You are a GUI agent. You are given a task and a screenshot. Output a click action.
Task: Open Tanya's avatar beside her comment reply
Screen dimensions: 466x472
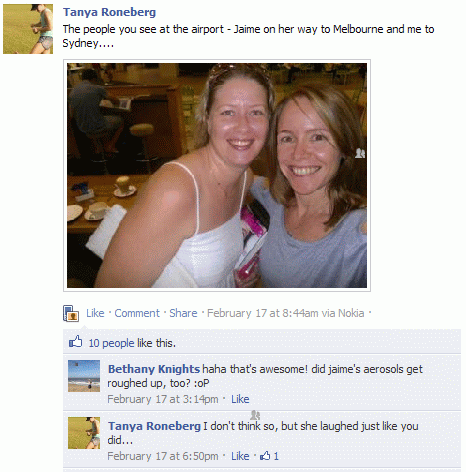pyautogui.click(x=84, y=433)
